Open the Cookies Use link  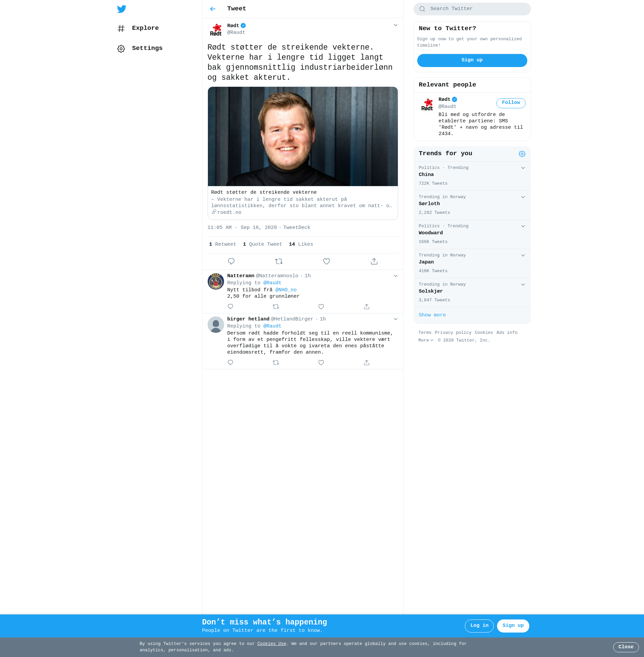click(272, 644)
